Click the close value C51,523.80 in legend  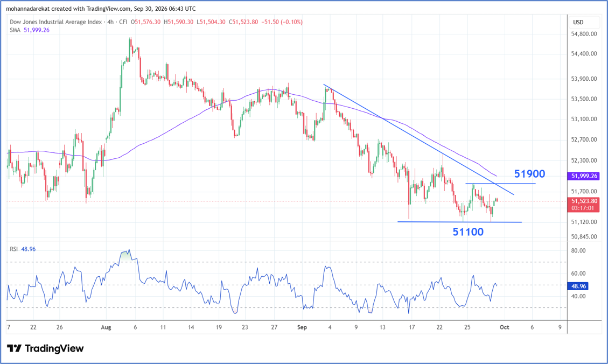point(243,22)
